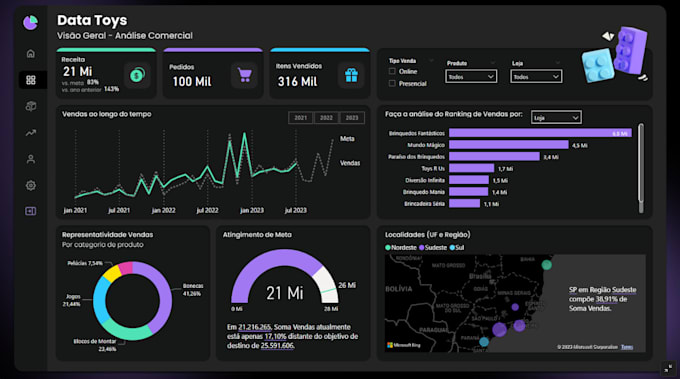Select the dashboard grid icon in sidebar

[x=31, y=80]
